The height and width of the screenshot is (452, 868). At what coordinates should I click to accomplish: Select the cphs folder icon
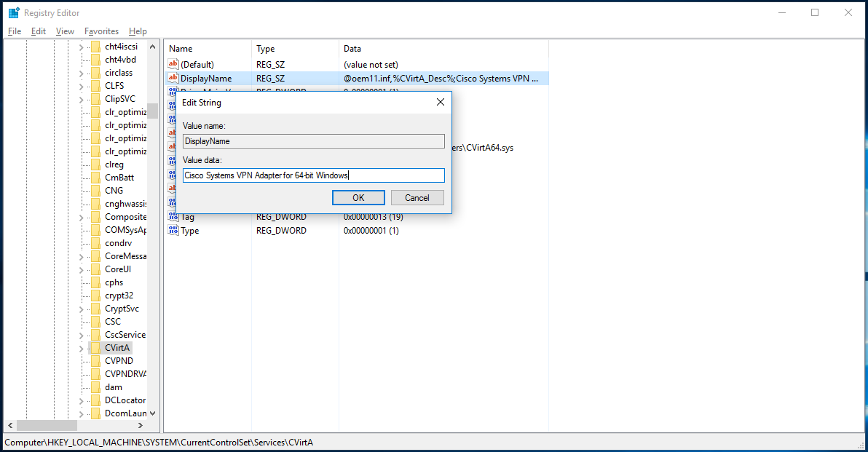point(96,282)
